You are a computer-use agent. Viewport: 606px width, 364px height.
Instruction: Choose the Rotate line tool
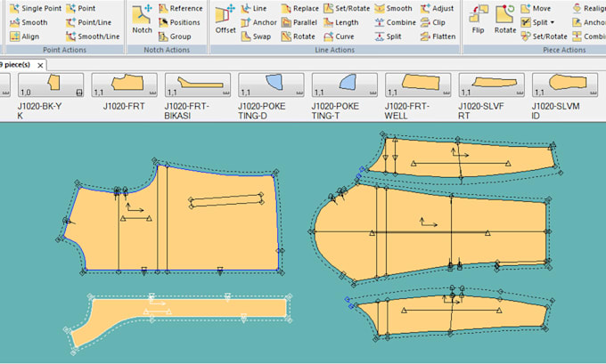(298, 36)
